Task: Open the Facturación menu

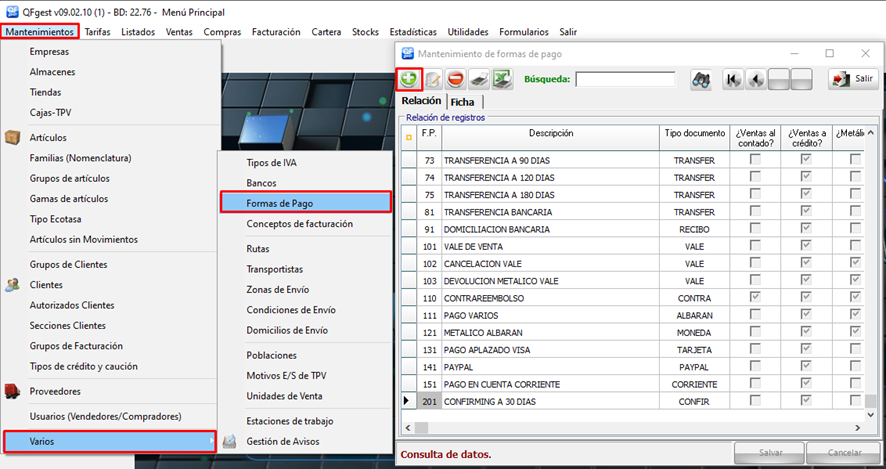Action: (276, 32)
